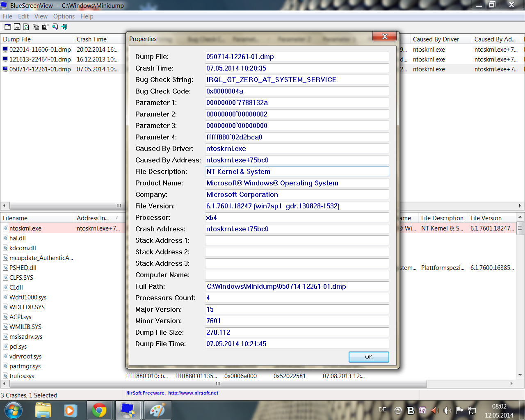This screenshot has width=525, height=420.
Task: Click the bold B tray icon
Action: [410, 410]
